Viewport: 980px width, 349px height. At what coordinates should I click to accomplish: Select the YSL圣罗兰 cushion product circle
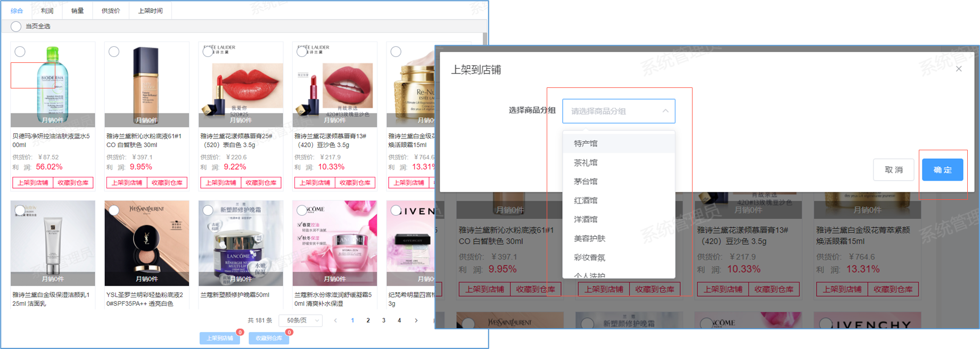114,210
